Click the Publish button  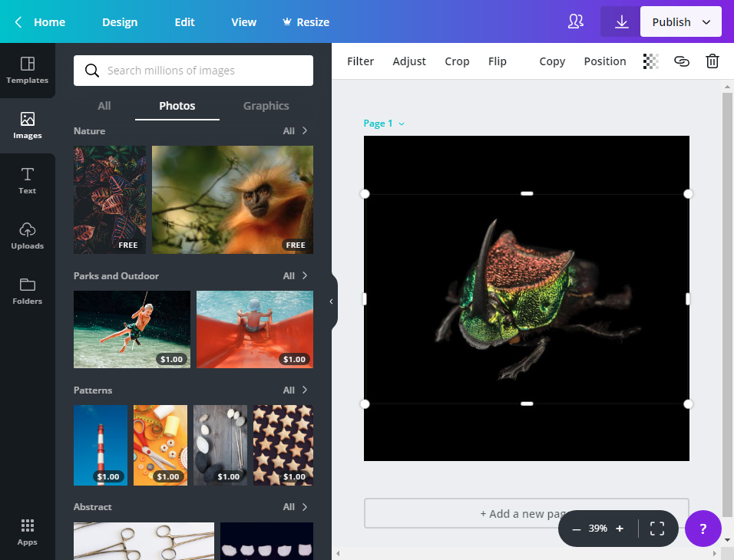(671, 21)
